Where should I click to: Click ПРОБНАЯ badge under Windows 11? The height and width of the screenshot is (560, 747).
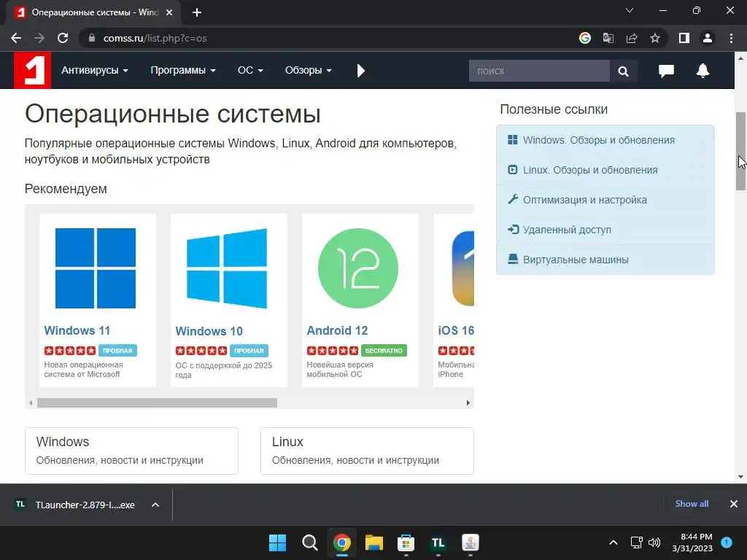coord(117,351)
